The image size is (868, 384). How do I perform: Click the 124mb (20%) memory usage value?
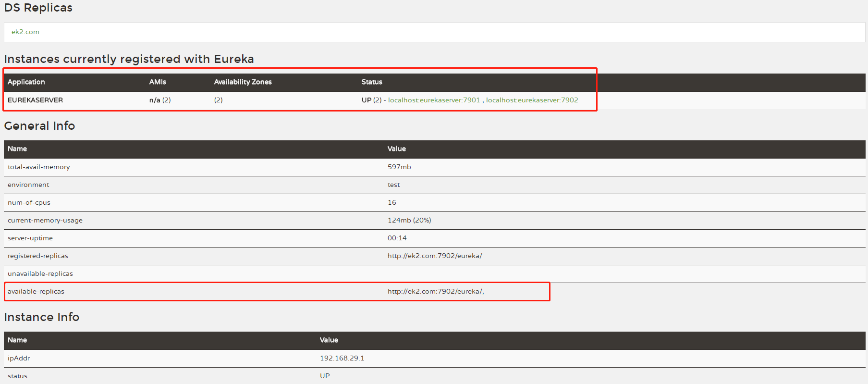[x=409, y=220]
